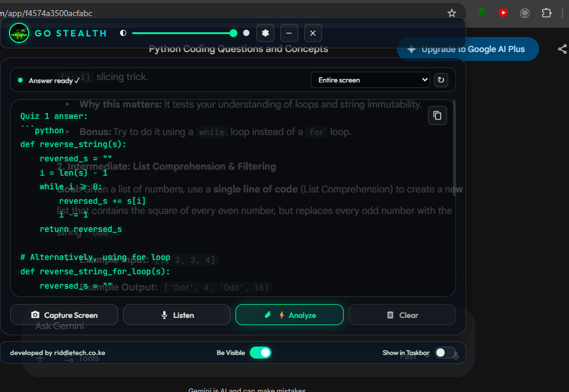Toggle the Be Visible switch

261,353
